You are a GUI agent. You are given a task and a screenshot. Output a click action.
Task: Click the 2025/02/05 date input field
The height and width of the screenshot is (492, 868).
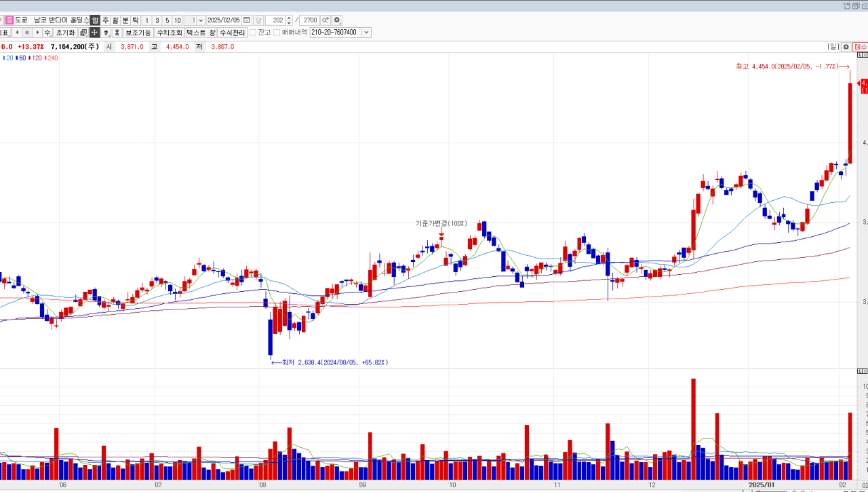[x=224, y=20]
